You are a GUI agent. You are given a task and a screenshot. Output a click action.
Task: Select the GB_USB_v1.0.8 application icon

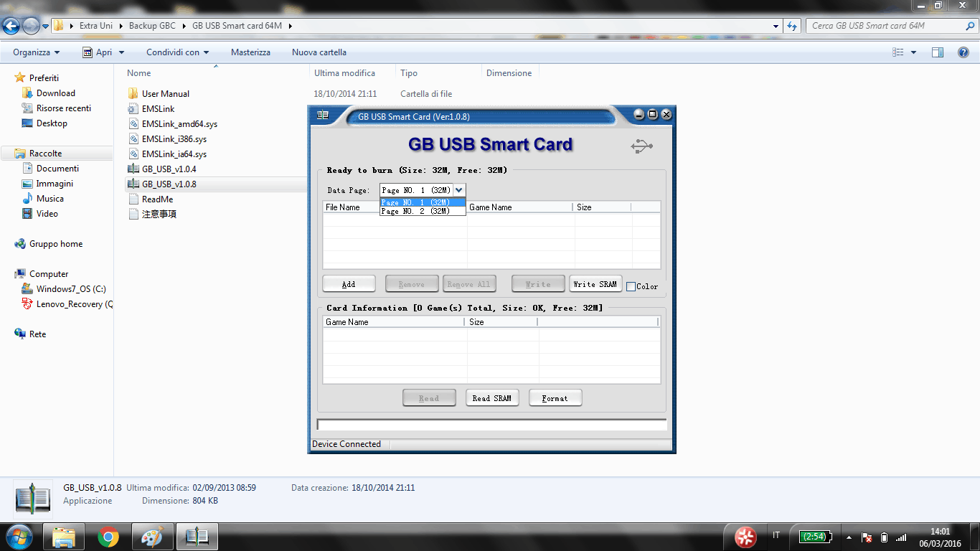[x=133, y=184]
